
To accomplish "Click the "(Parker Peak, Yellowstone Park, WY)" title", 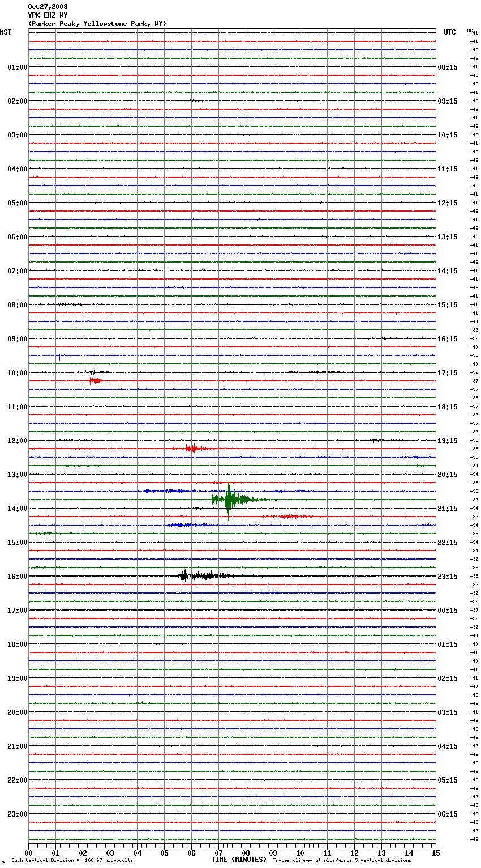I will (97, 24).
